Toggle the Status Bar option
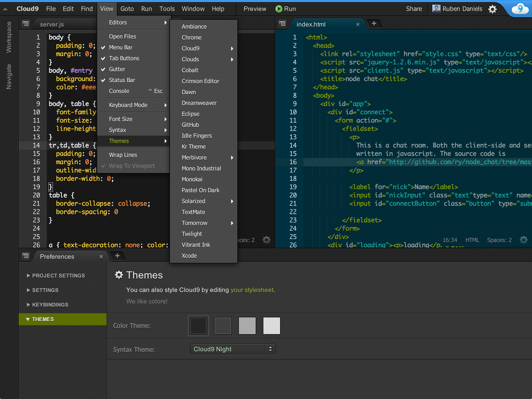Viewport: 532px width, 399px height. [122, 80]
